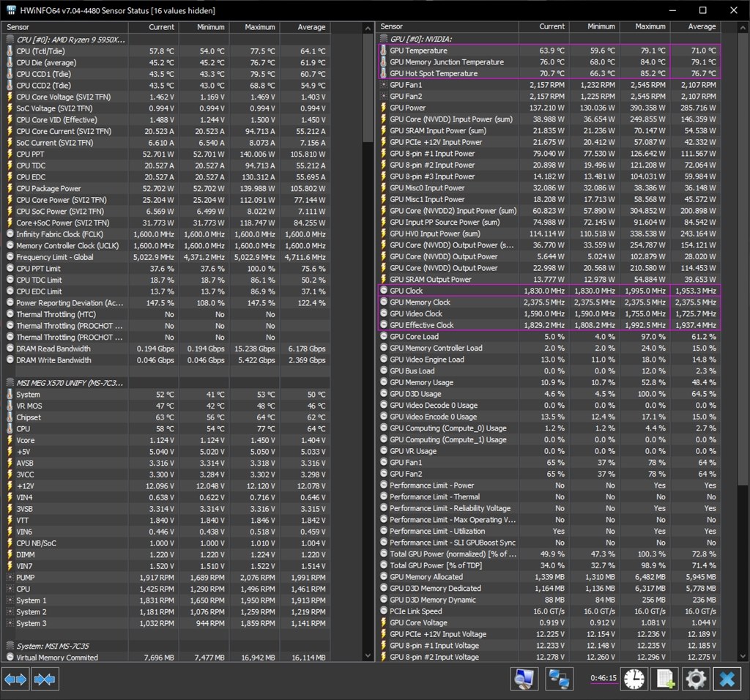The height and width of the screenshot is (700, 750).
Task: Select the Power Reporting Deviation row
Action: click(x=166, y=302)
